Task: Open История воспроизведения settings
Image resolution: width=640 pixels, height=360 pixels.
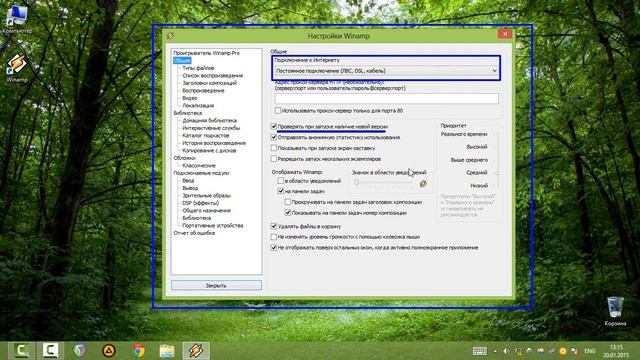Action: [214, 143]
